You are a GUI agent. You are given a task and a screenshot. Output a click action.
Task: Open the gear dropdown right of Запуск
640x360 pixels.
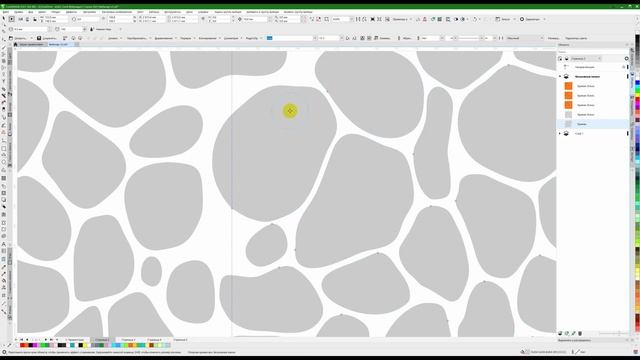click(x=533, y=19)
